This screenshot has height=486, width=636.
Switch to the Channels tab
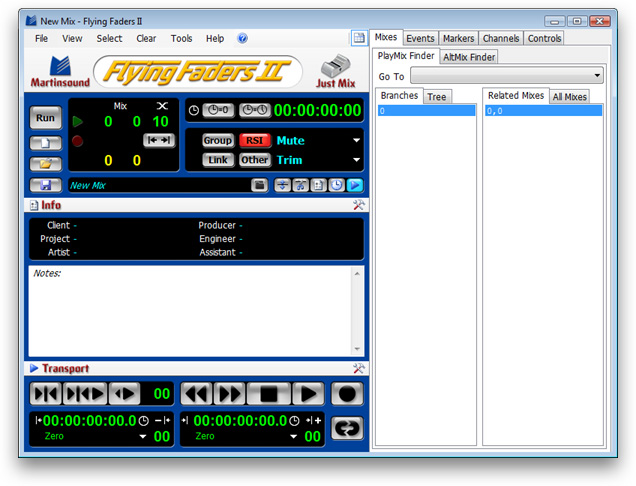(x=500, y=38)
